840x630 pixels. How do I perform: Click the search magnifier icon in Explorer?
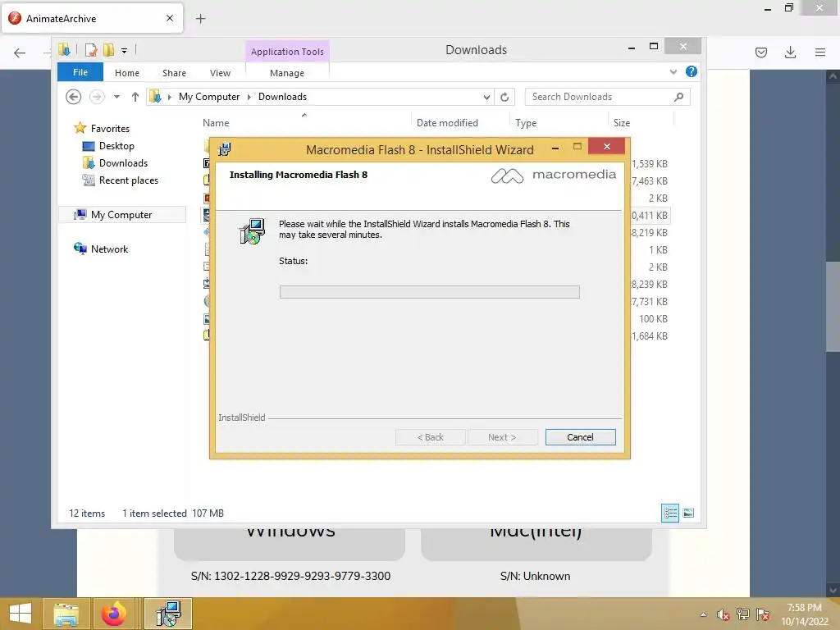coord(679,97)
